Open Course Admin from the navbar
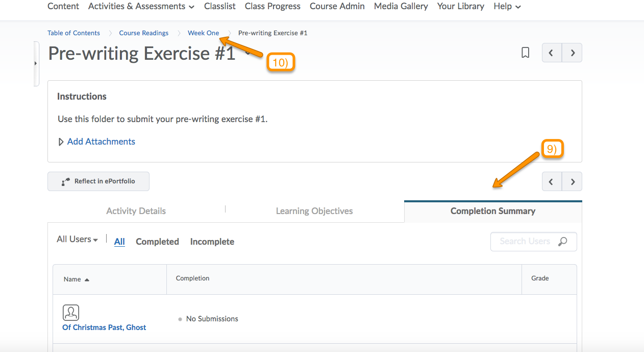The height and width of the screenshot is (352, 644). click(337, 6)
